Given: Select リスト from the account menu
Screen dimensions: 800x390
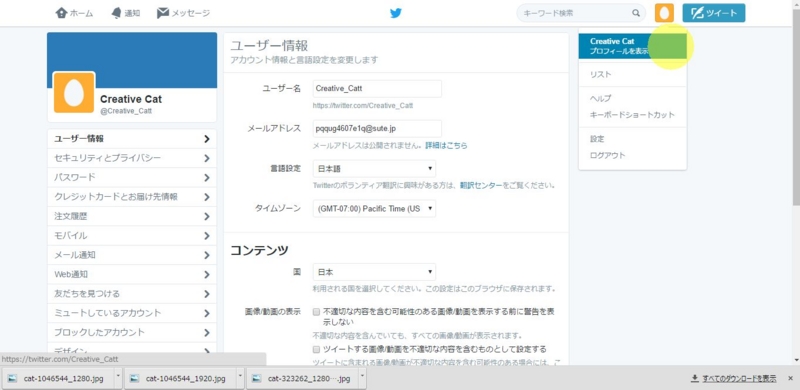Looking at the screenshot, I should 601,75.
